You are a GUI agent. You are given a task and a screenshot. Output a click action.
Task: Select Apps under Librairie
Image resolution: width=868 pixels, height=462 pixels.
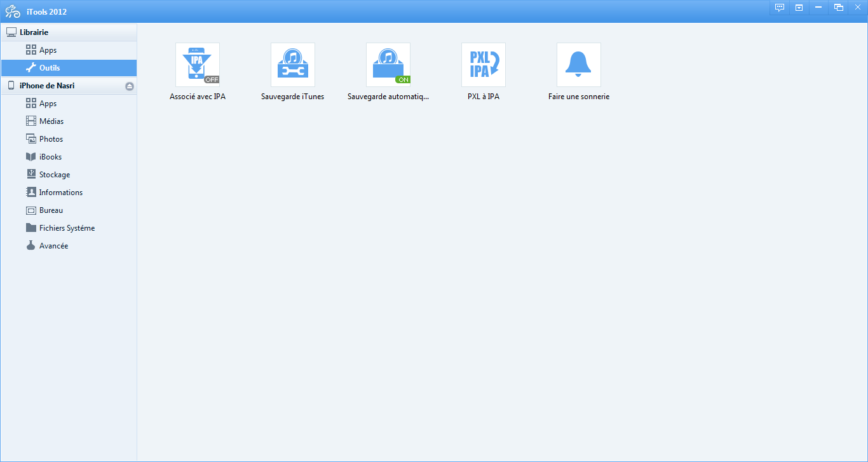tap(69, 50)
